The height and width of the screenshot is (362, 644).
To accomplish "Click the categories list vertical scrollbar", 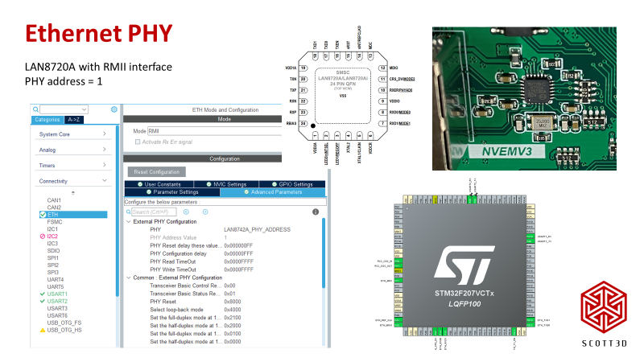I will (118, 212).
